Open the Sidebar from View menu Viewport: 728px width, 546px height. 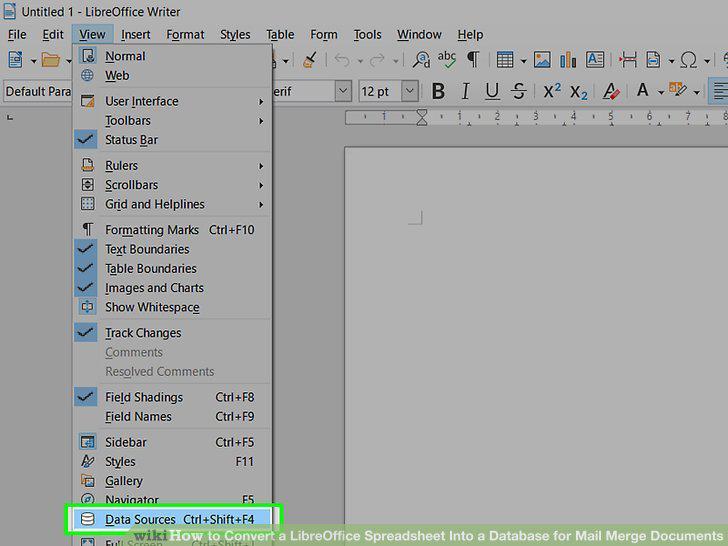point(172,442)
